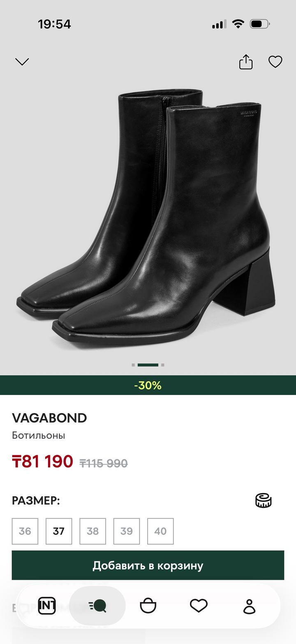Choose size 39
The height and width of the screenshot is (644, 296).
127,531
